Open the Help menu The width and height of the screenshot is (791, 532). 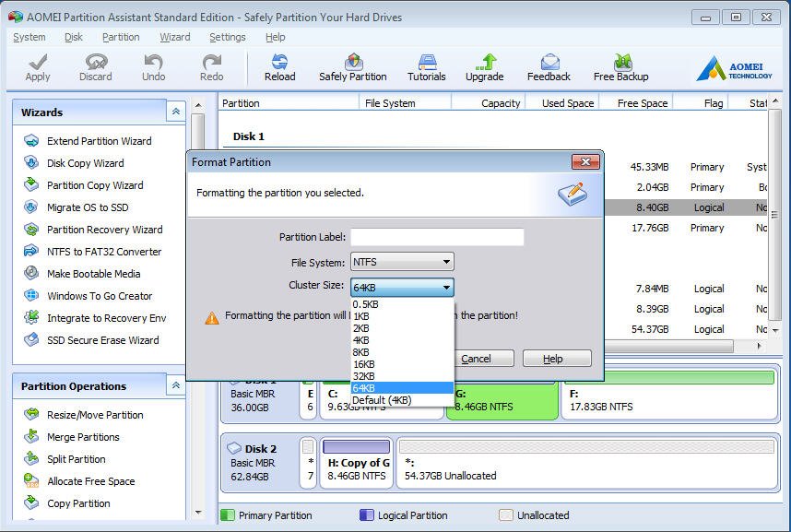point(276,37)
